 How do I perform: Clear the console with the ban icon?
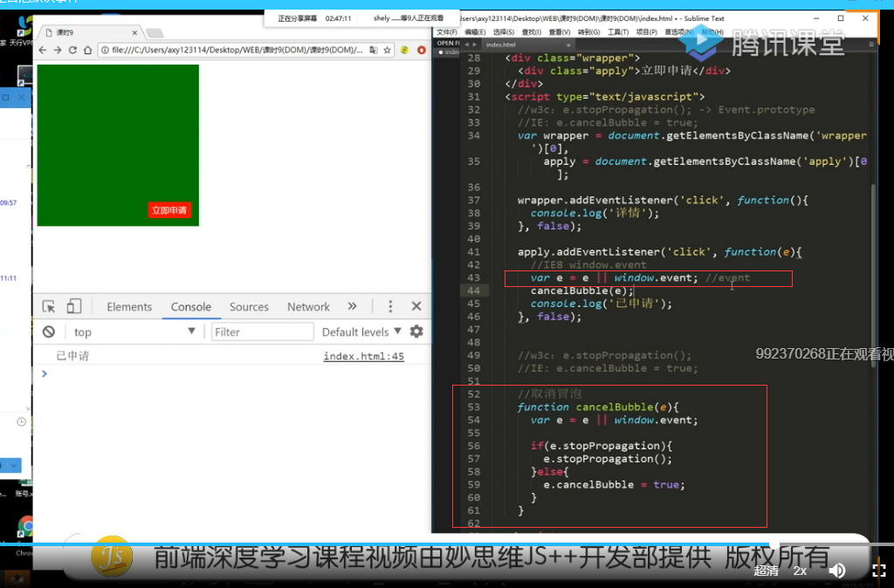pyautogui.click(x=49, y=332)
